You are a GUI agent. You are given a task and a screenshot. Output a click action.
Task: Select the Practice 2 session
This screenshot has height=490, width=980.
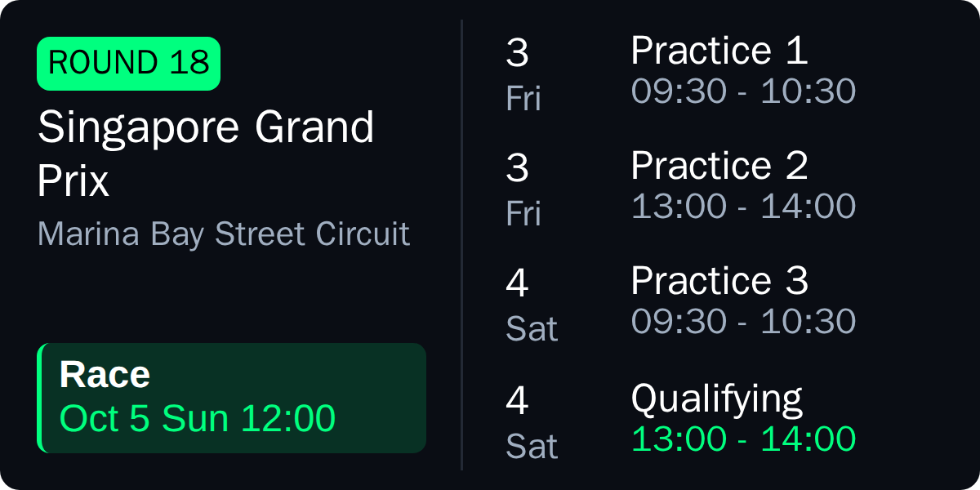click(x=719, y=166)
